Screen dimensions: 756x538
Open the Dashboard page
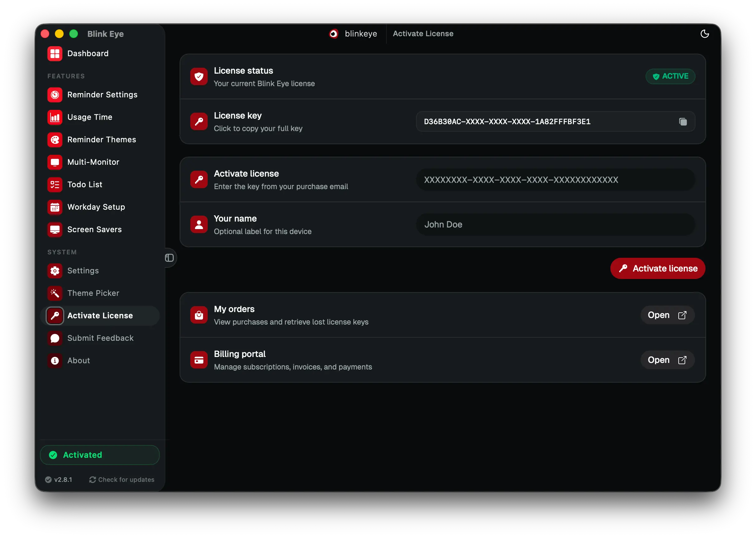click(88, 54)
